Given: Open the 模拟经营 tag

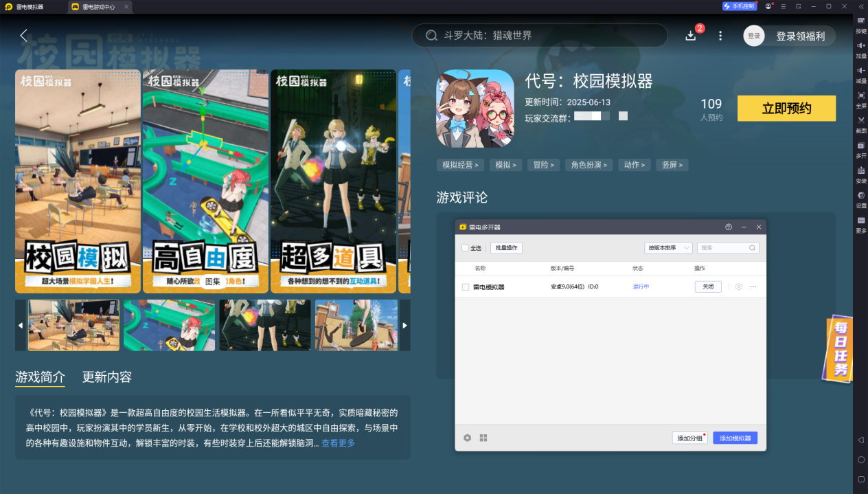Looking at the screenshot, I should 460,165.
